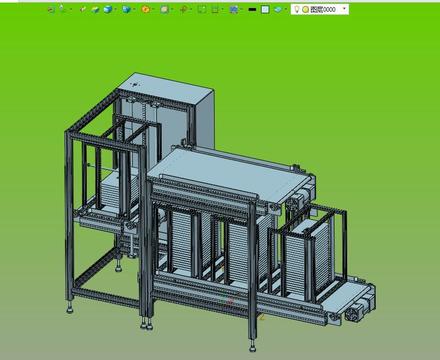This screenshot has height=360, width=440.
Task: Click the brown crosshair orientation icon
Action: 183,10
